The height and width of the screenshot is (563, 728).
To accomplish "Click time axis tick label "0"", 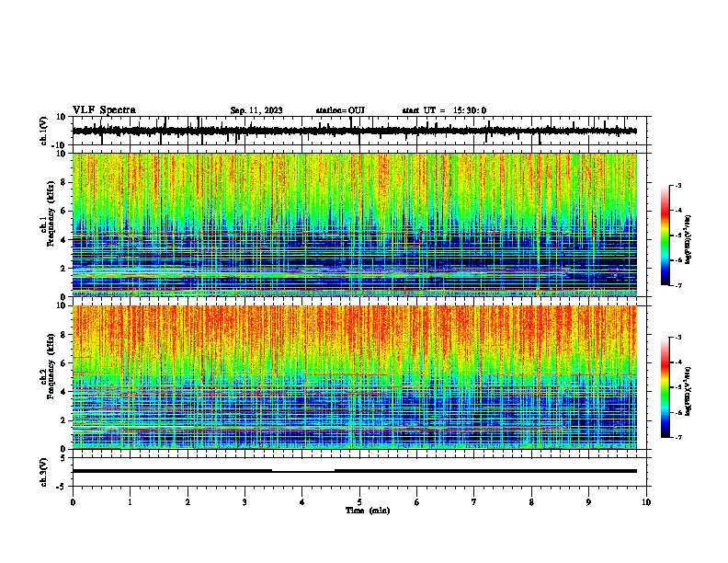I will [73, 502].
